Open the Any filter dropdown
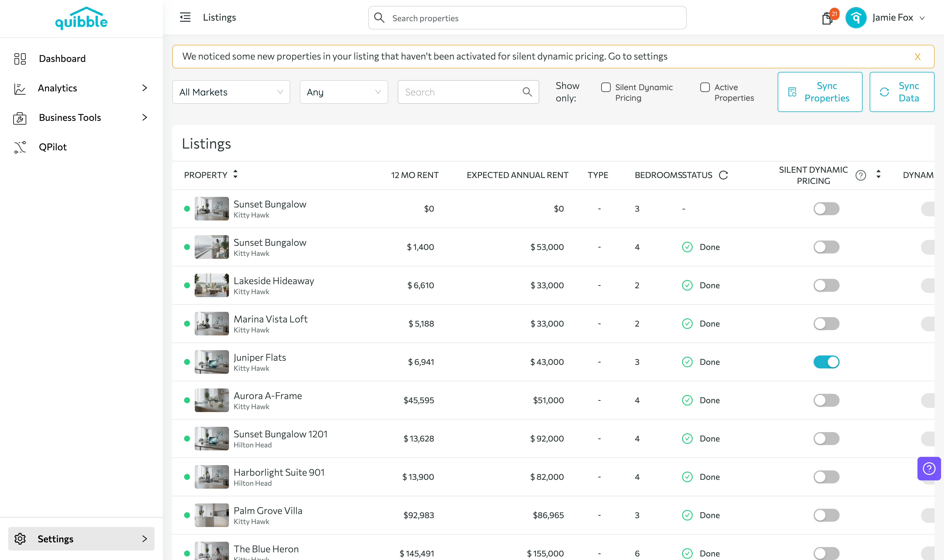 click(x=344, y=92)
